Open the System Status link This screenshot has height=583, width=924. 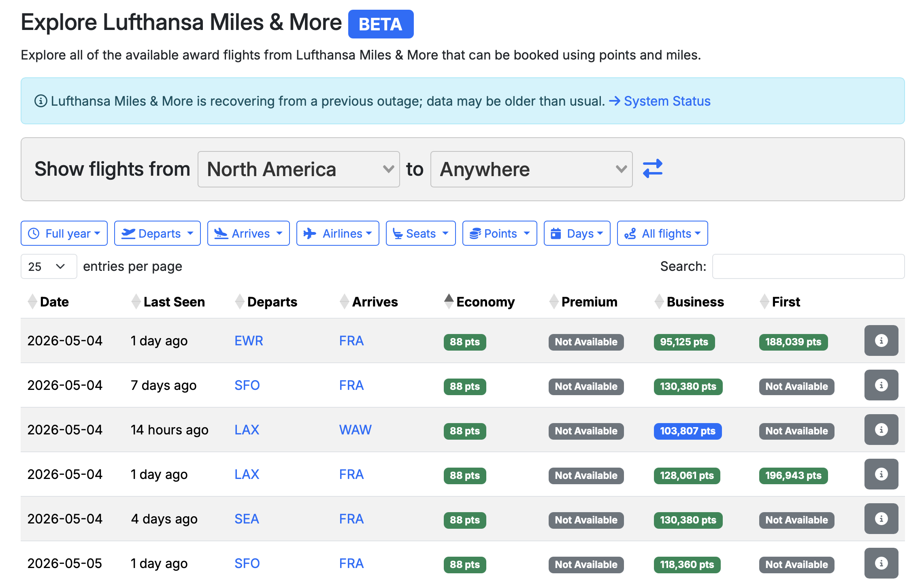coord(667,101)
